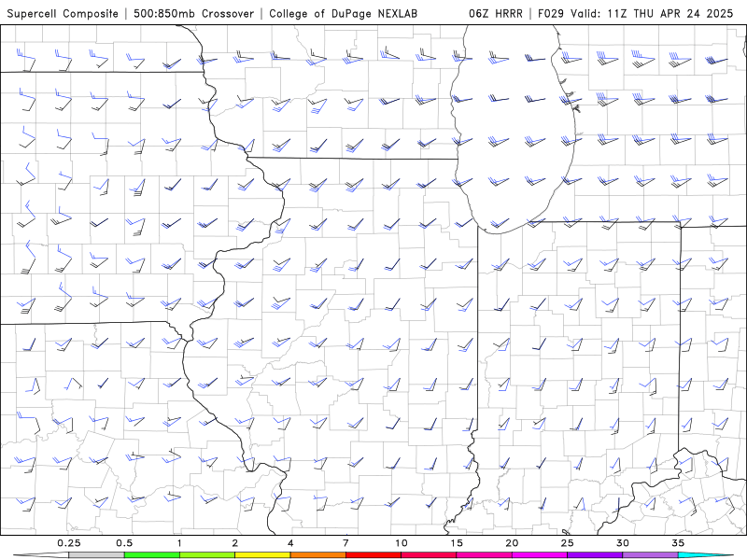Select the lime 1–2 color bar segment
The width and height of the screenshot is (747, 560).
pos(206,555)
